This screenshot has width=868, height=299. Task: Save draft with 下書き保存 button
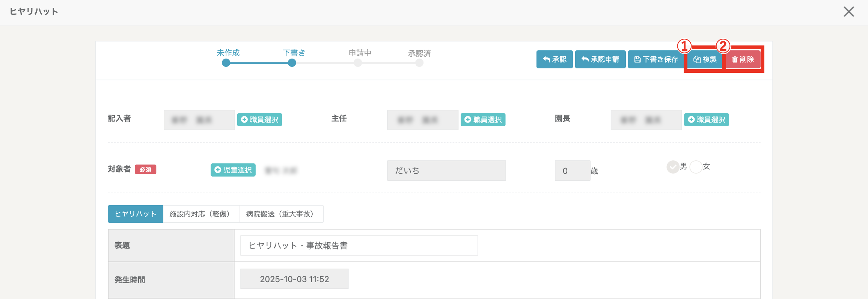pyautogui.click(x=656, y=59)
